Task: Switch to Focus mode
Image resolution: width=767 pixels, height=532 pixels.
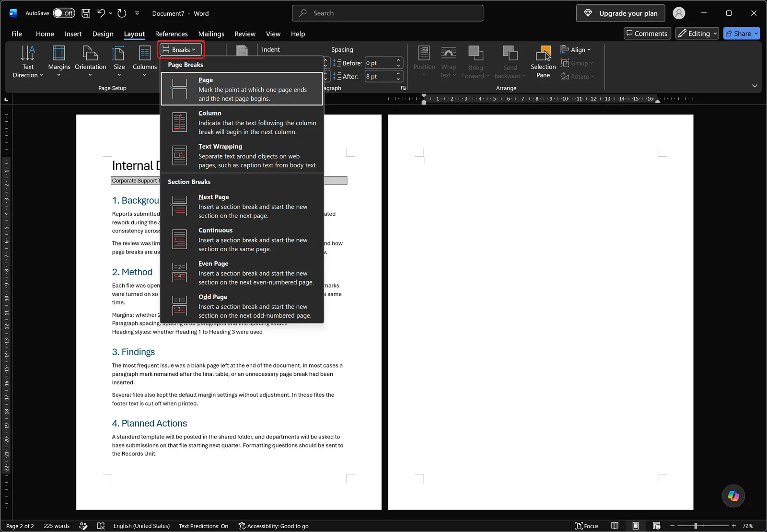Action: click(587, 526)
